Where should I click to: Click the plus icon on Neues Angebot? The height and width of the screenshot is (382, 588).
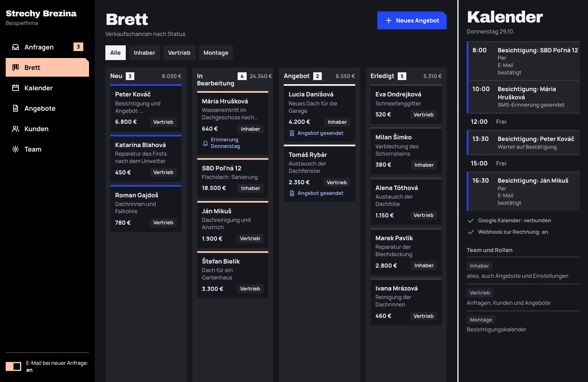[x=389, y=20]
